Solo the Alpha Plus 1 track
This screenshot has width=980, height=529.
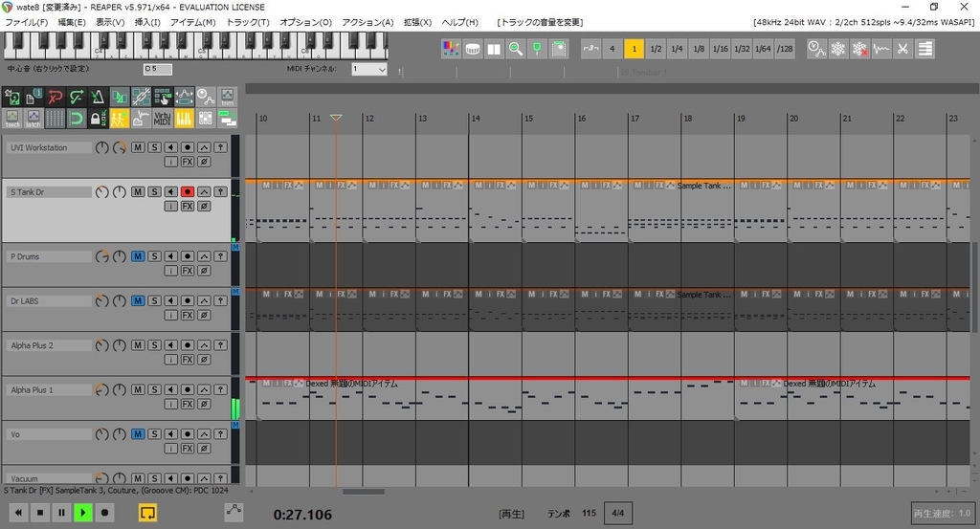click(154, 389)
